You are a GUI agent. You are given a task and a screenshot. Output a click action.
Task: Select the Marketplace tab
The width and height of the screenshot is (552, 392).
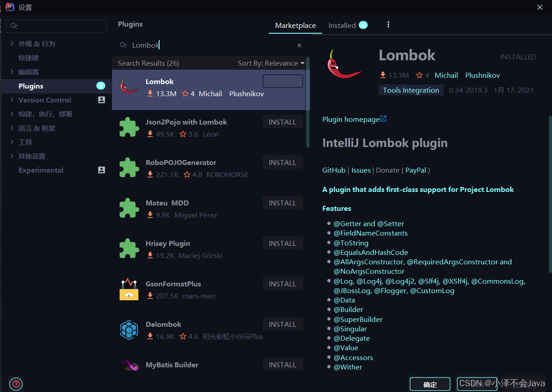pos(295,26)
